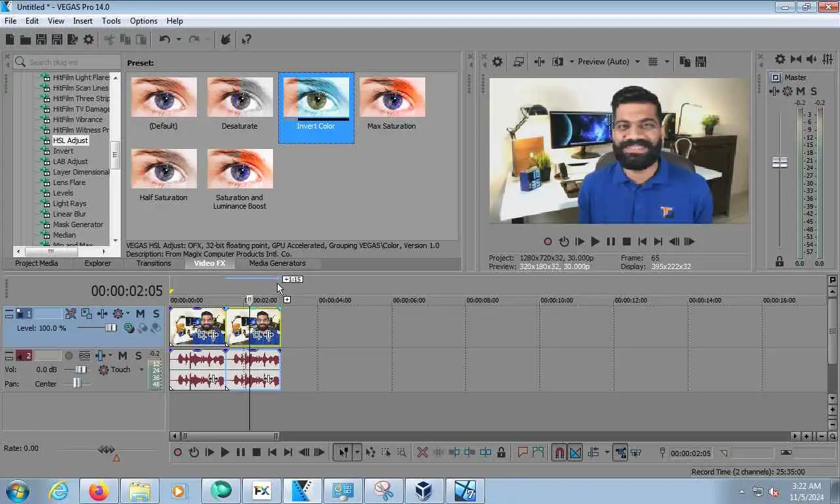Click Video Preview on external monitor icon
840x504 pixels.
[x=518, y=62]
